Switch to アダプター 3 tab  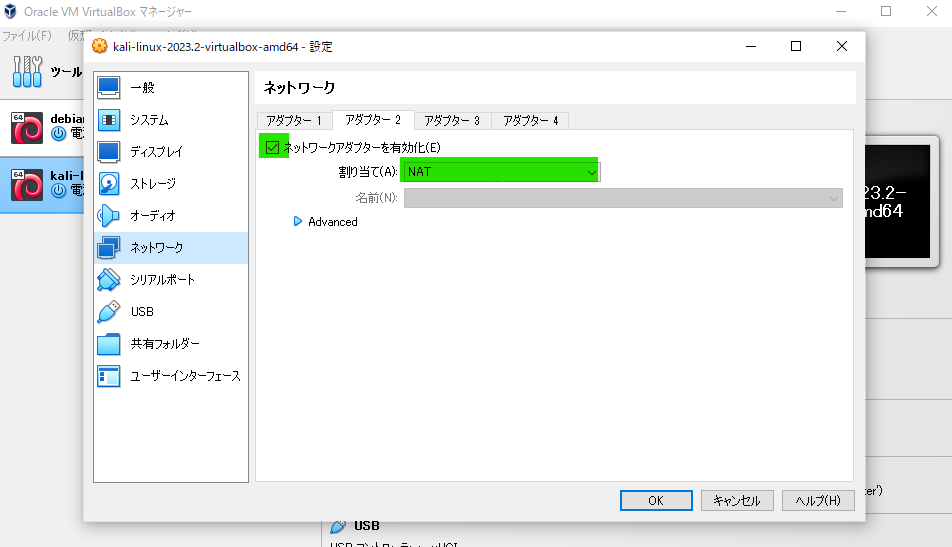click(452, 120)
